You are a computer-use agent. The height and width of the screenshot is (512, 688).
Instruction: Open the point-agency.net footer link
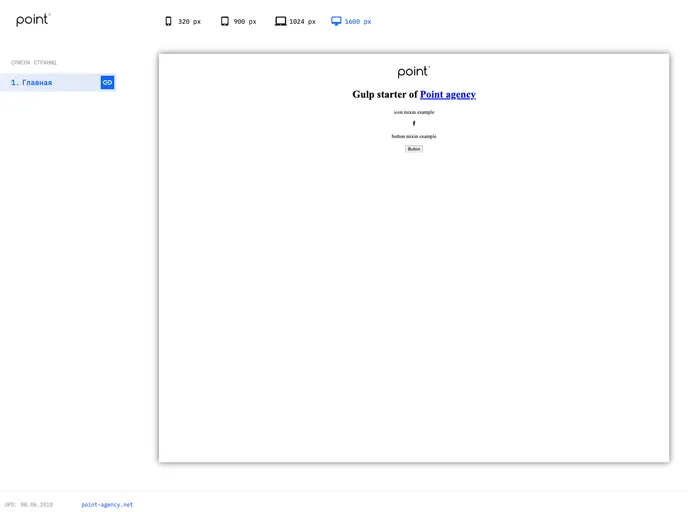pos(107,505)
